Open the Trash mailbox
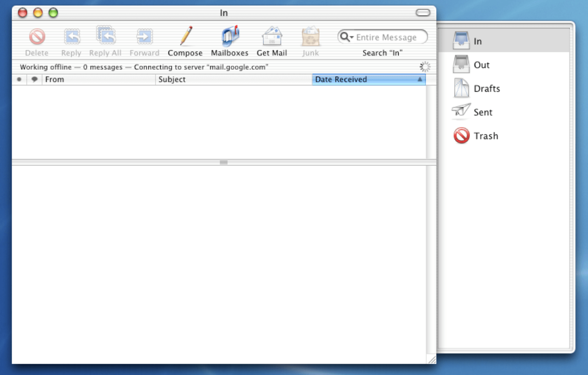Viewport: 588px width, 375px height. click(x=503, y=136)
